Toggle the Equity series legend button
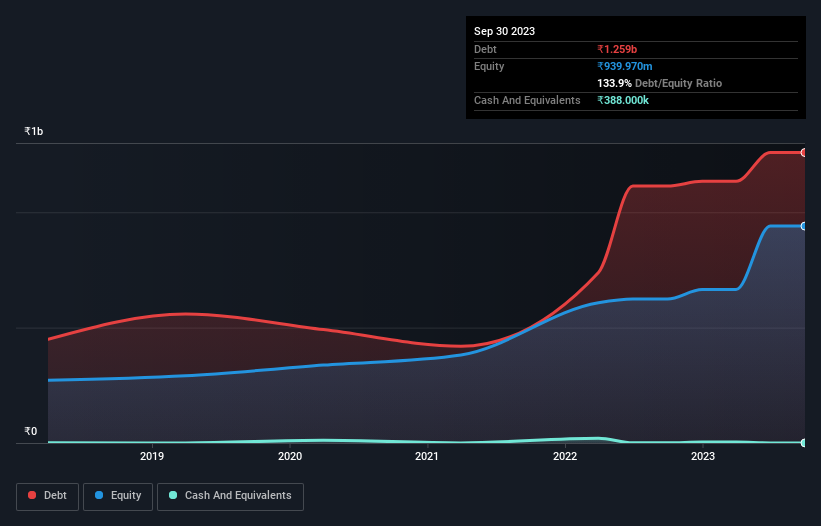This screenshot has height=526, width=821. tap(118, 496)
